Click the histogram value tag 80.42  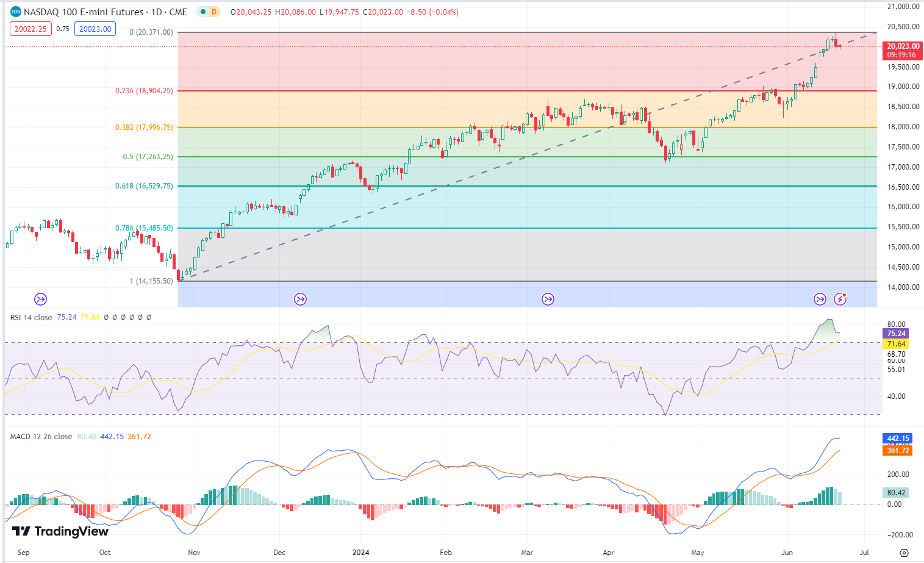[896, 493]
